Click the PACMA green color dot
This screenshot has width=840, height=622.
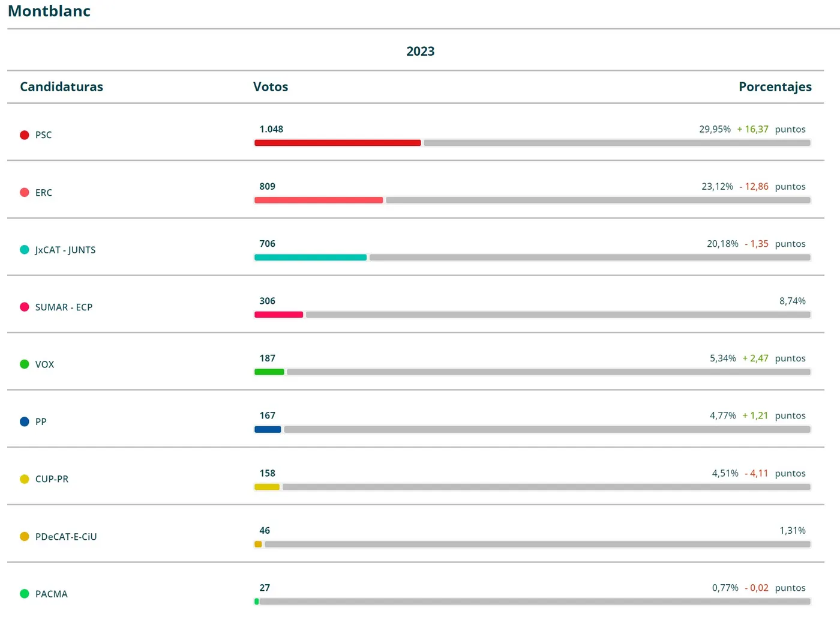pyautogui.click(x=25, y=594)
